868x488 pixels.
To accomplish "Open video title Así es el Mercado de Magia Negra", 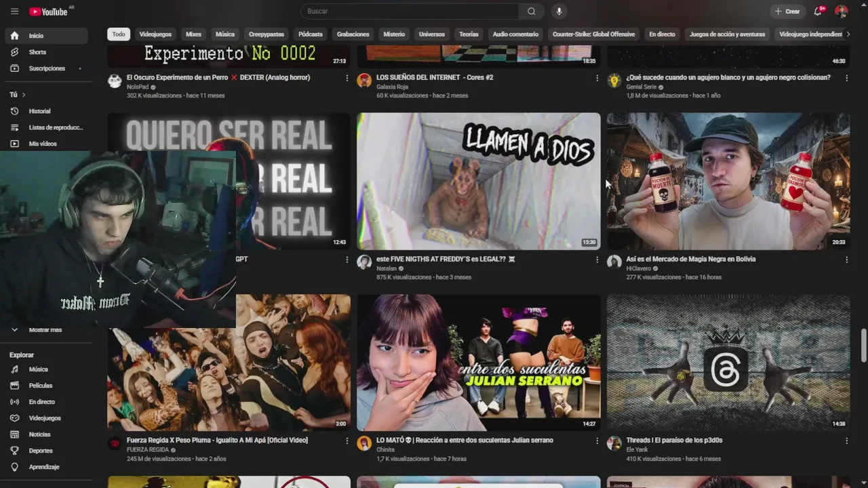I will pyautogui.click(x=691, y=259).
